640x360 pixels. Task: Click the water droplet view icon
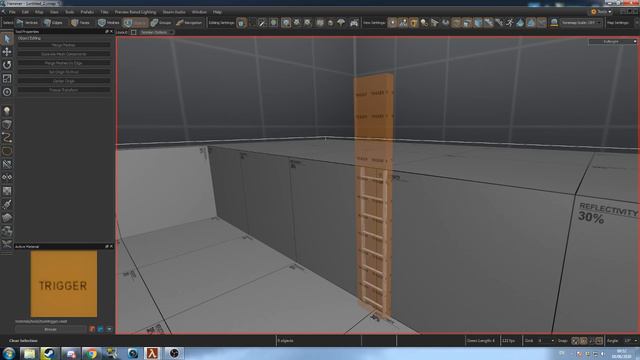tap(520, 23)
